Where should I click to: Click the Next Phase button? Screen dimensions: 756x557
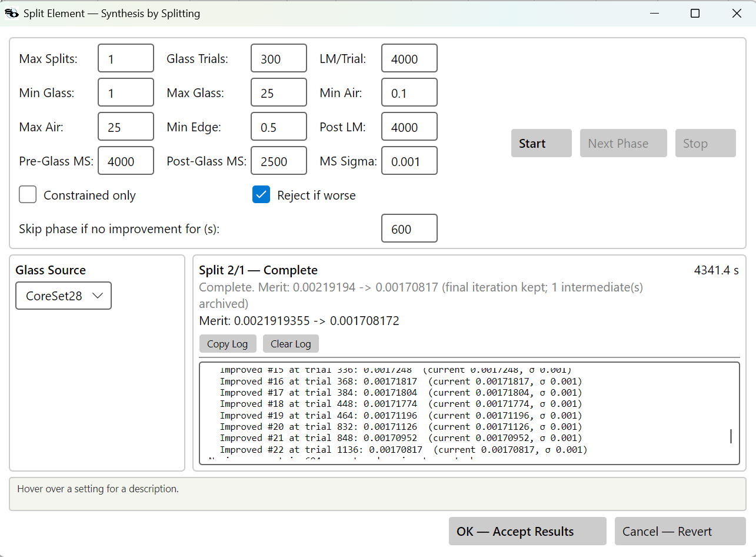[624, 143]
